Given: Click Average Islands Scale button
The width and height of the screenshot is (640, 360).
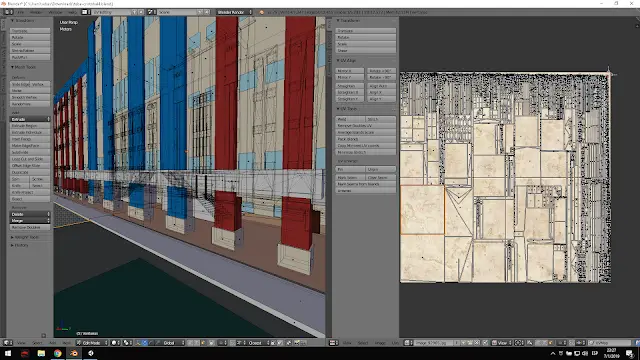Looking at the screenshot, I should 365,132.
